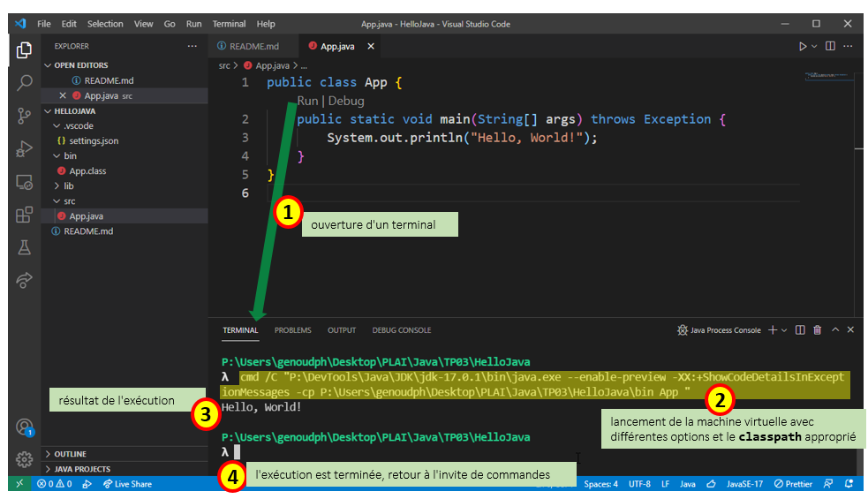Open the Source Control view
The height and width of the screenshot is (499, 868).
25,116
